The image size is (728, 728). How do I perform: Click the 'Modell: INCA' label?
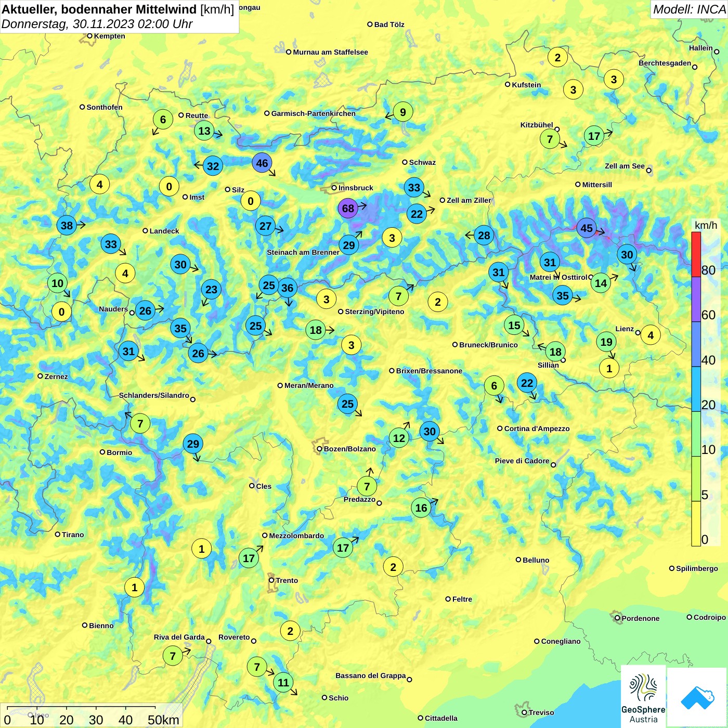tap(689, 9)
